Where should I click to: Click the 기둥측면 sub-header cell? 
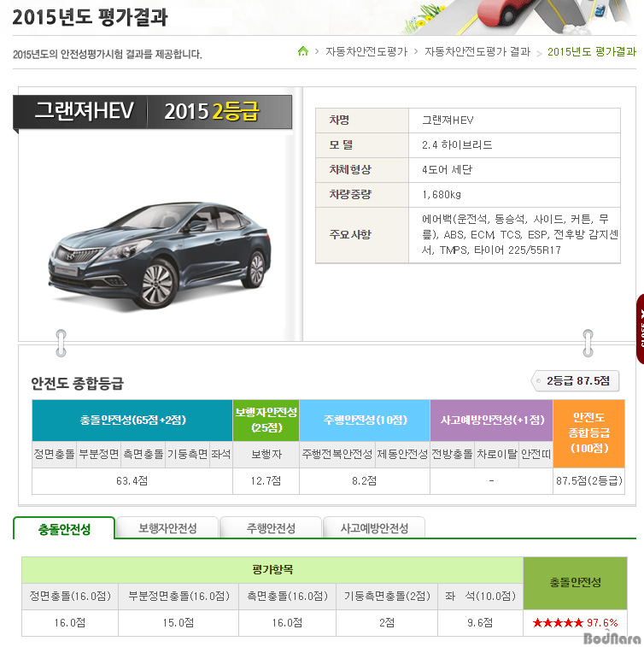188,455
